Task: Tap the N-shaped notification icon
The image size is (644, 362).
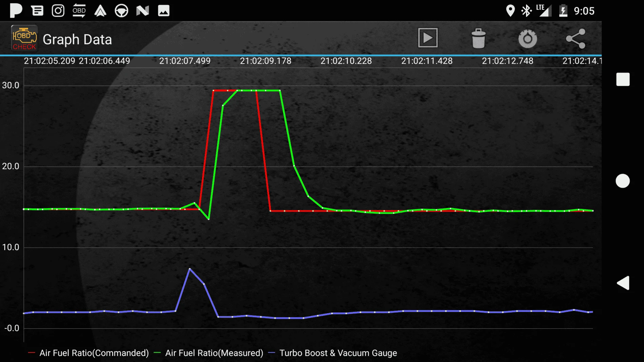Action: pos(143,11)
